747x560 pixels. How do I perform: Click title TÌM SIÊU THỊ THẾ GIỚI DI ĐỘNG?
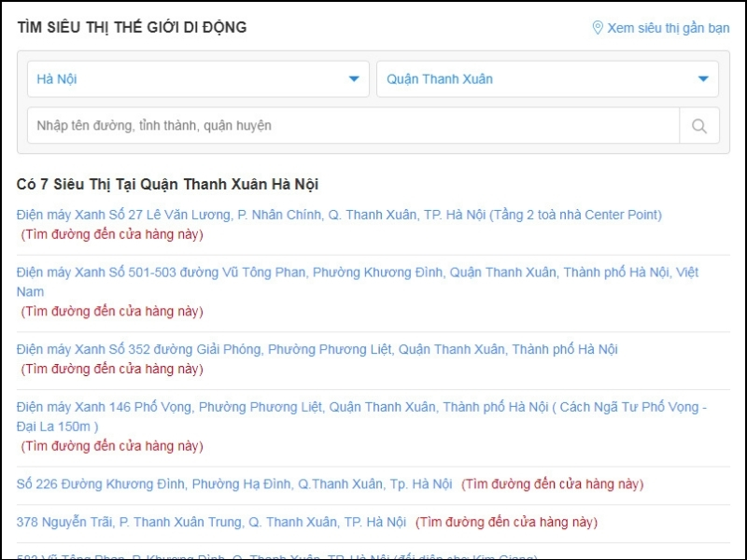point(132,27)
